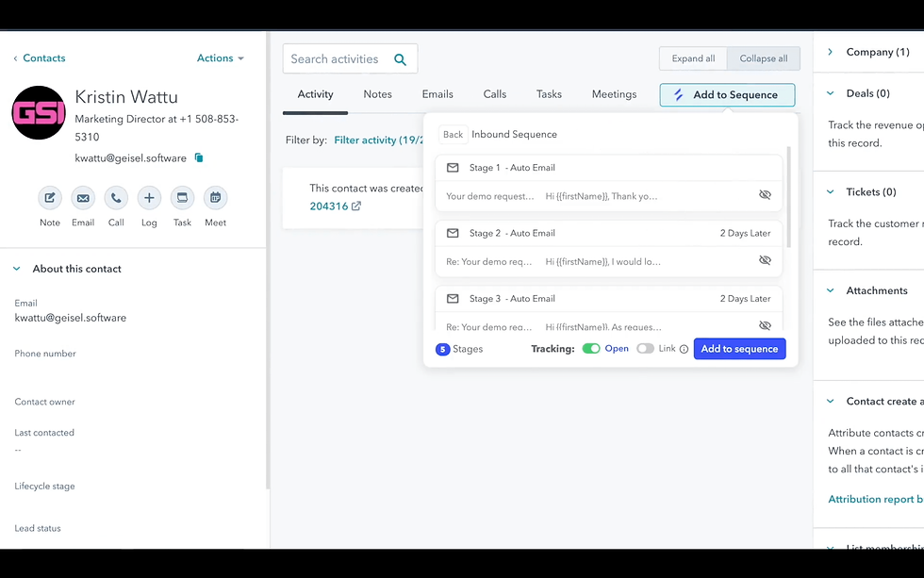Copy the email address via copy icon
This screenshot has height=578, width=924.
click(x=199, y=157)
